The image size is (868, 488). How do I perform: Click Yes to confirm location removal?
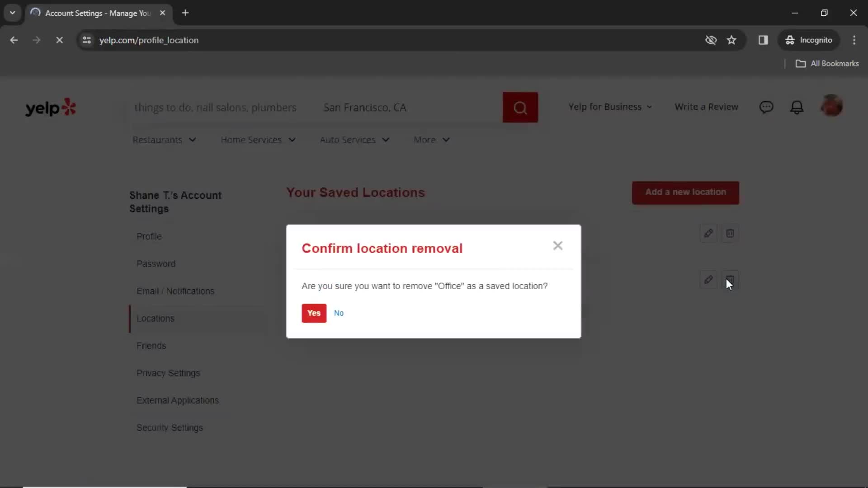coord(314,313)
